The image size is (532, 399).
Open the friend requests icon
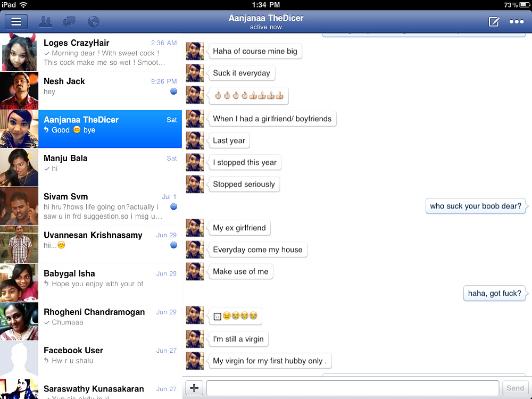pos(45,22)
